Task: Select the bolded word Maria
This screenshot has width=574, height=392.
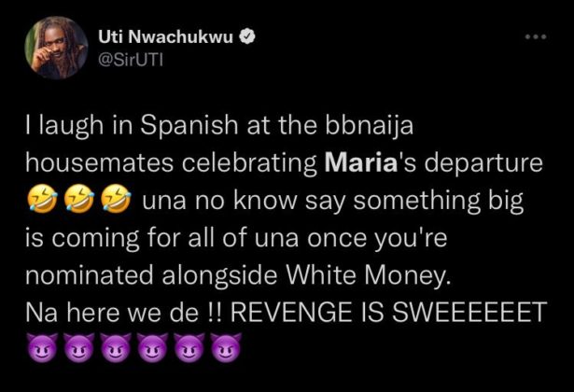Action: tap(361, 163)
